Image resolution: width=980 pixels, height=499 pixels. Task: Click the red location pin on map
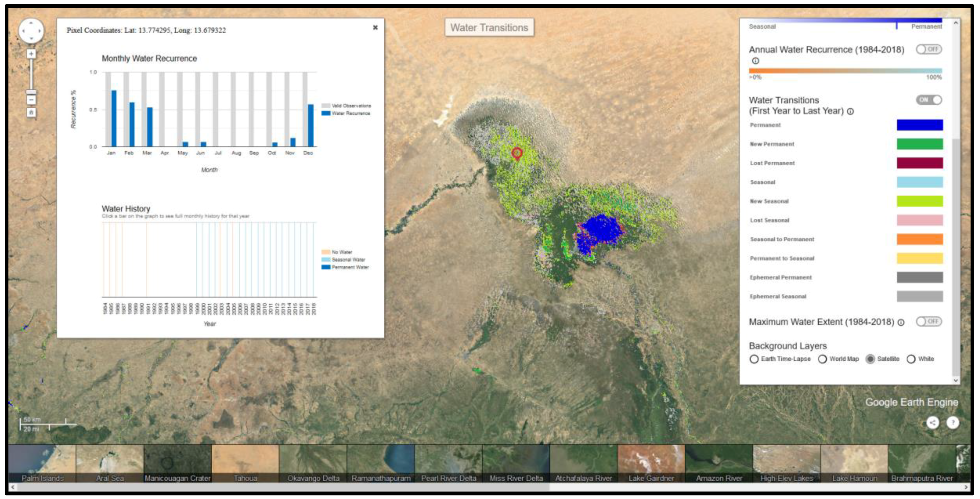click(x=517, y=153)
